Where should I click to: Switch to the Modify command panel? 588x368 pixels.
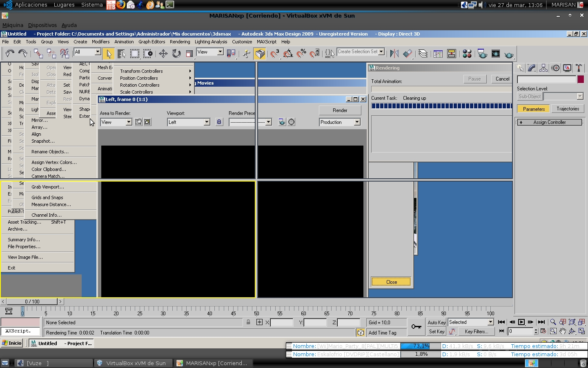532,68
